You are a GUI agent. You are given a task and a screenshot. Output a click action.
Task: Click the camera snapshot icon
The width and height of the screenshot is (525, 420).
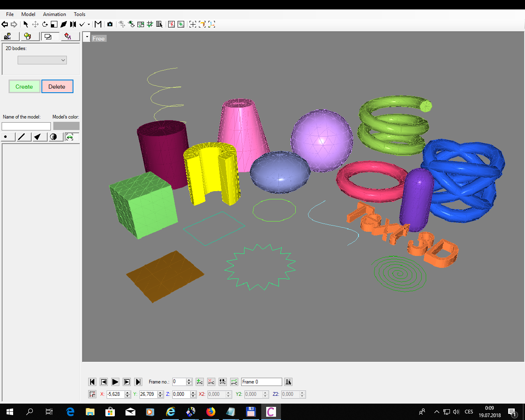click(110, 24)
